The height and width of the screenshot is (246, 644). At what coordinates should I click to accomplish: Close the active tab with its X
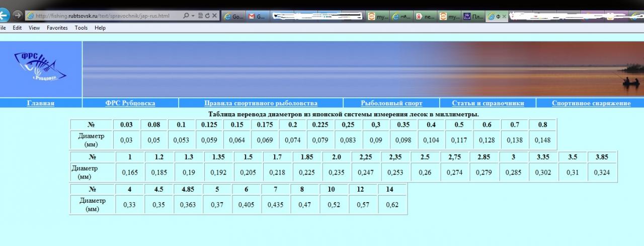tap(504, 17)
